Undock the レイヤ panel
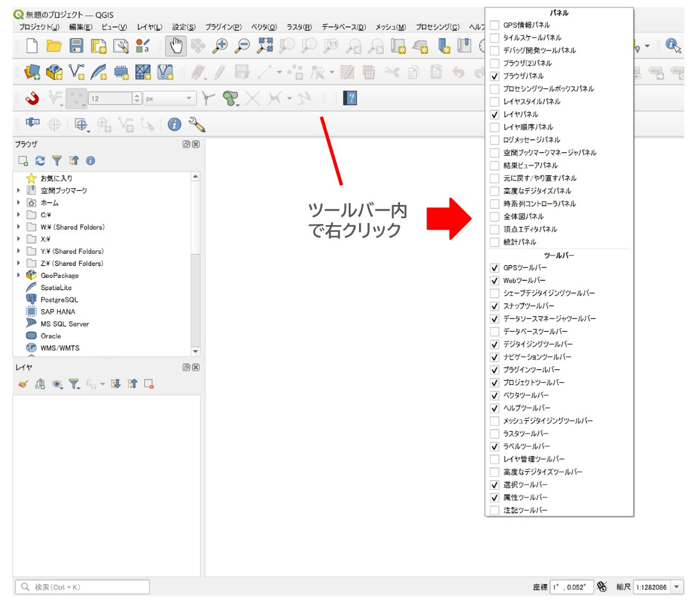This screenshot has height=602, width=700. click(x=186, y=367)
